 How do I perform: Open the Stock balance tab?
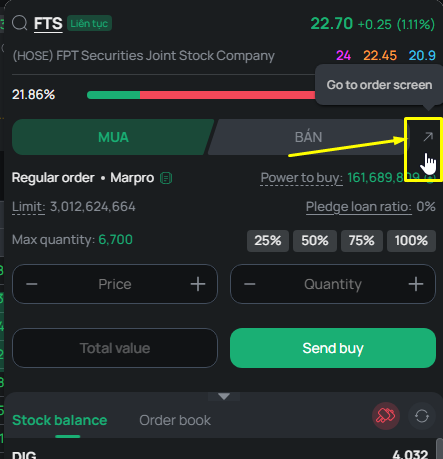(60, 420)
